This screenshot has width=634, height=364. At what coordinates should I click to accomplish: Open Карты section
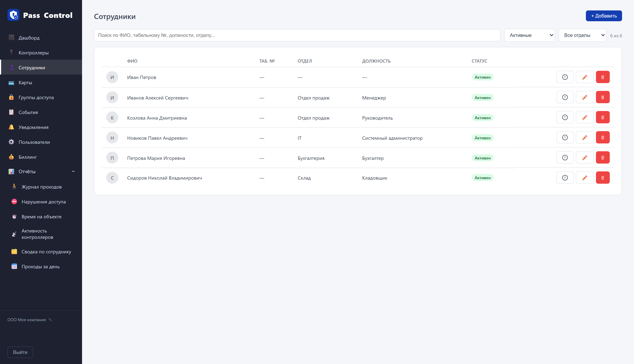[41, 83]
